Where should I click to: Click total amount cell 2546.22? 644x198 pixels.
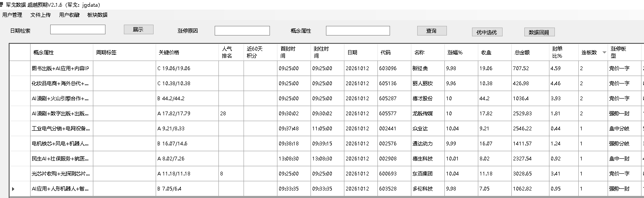530,129
